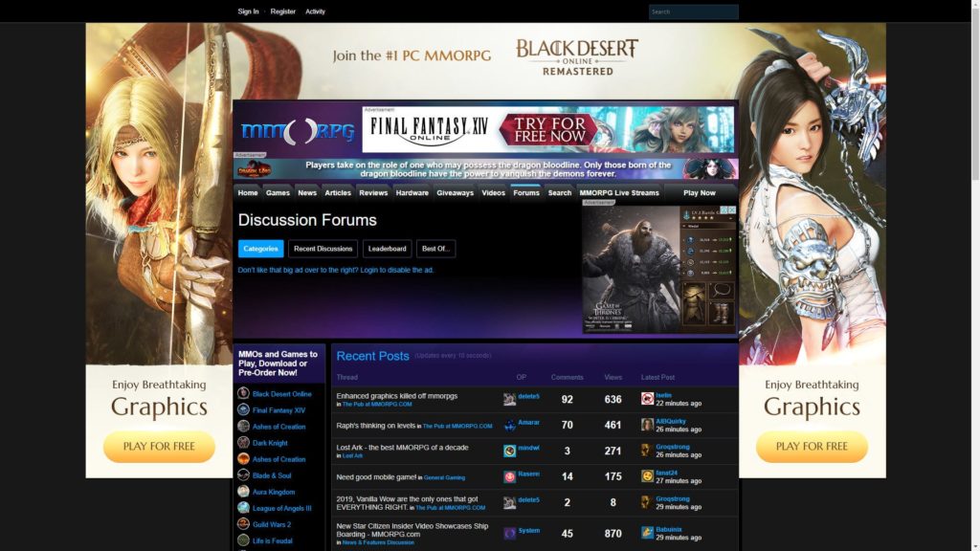Open the Final Fantasy XIV sidebar icon
The width and height of the screenshot is (980, 551).
(x=243, y=409)
